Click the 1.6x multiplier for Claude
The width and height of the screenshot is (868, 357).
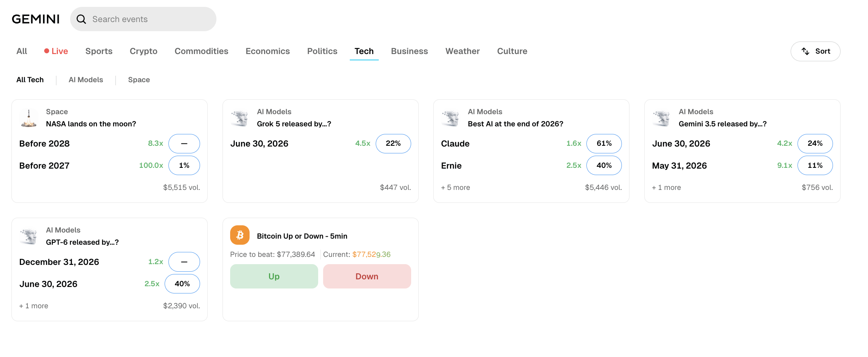[x=574, y=143]
